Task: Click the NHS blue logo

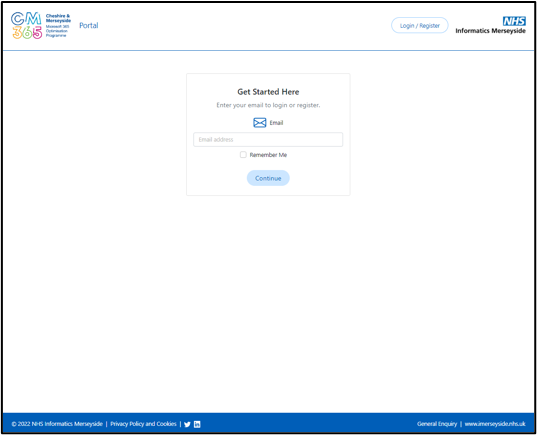Action: pos(514,21)
